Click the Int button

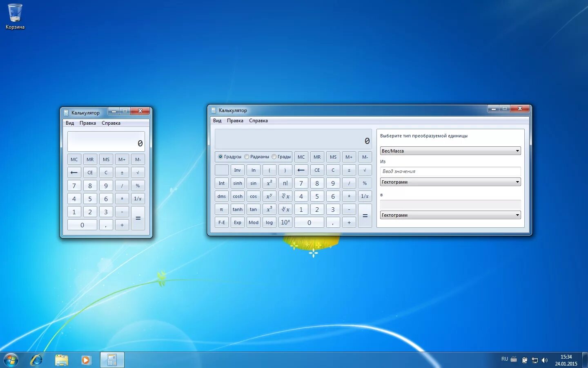221,183
